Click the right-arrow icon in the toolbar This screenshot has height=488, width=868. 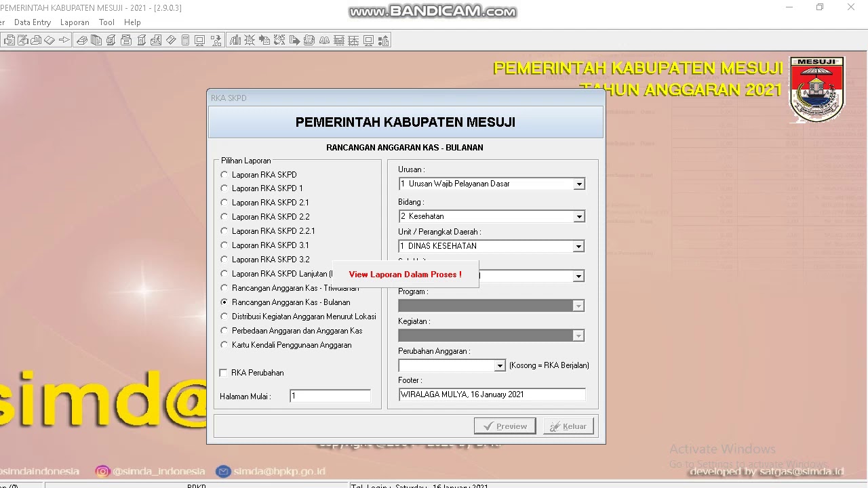click(x=64, y=41)
